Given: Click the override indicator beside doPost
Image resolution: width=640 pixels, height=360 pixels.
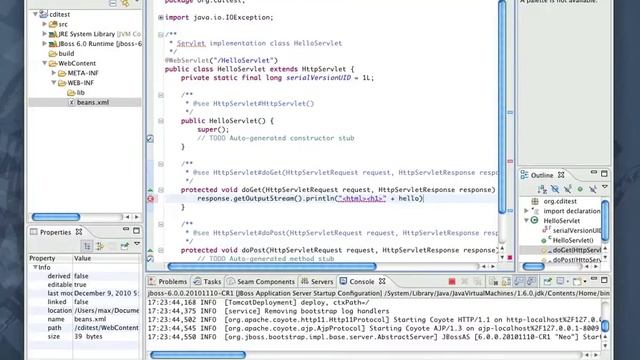Looking at the screenshot, I should tap(150, 250).
